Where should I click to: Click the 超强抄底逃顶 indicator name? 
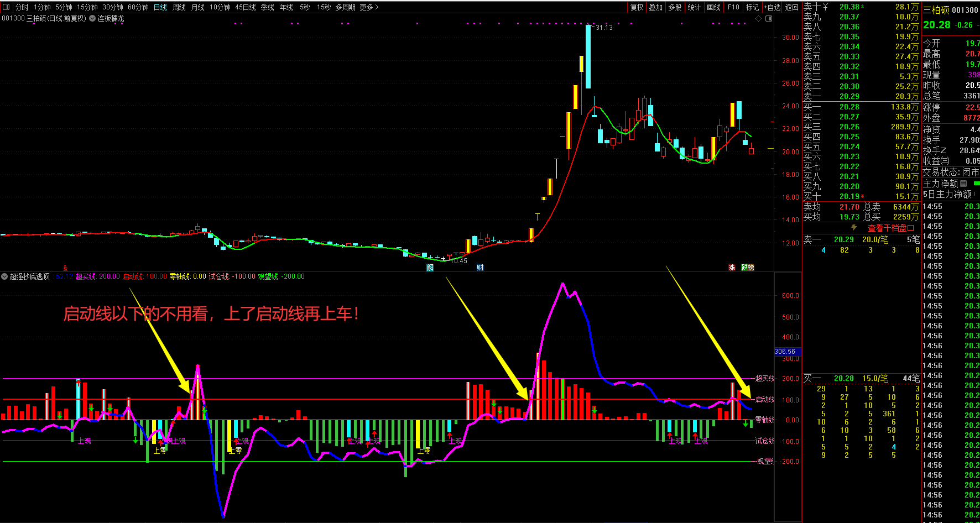pyautogui.click(x=30, y=276)
